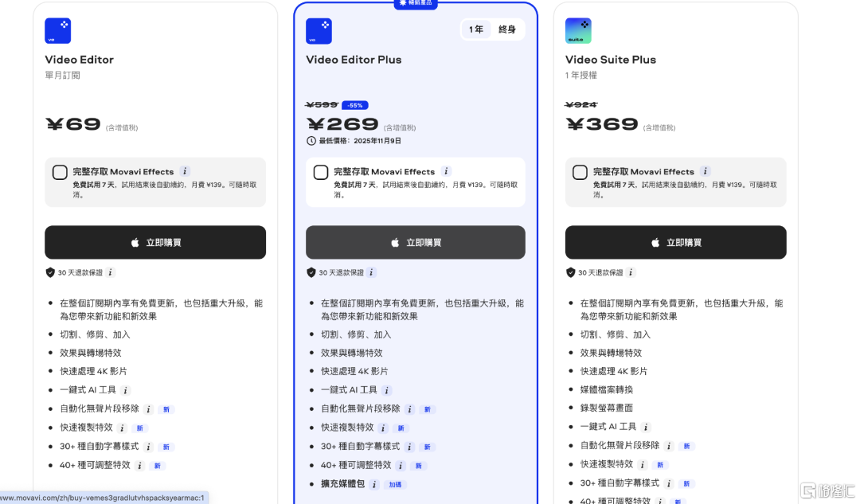Check Movavi Effects option under Video Suite Plus
Image resolution: width=860 pixels, height=504 pixels.
coord(580,172)
